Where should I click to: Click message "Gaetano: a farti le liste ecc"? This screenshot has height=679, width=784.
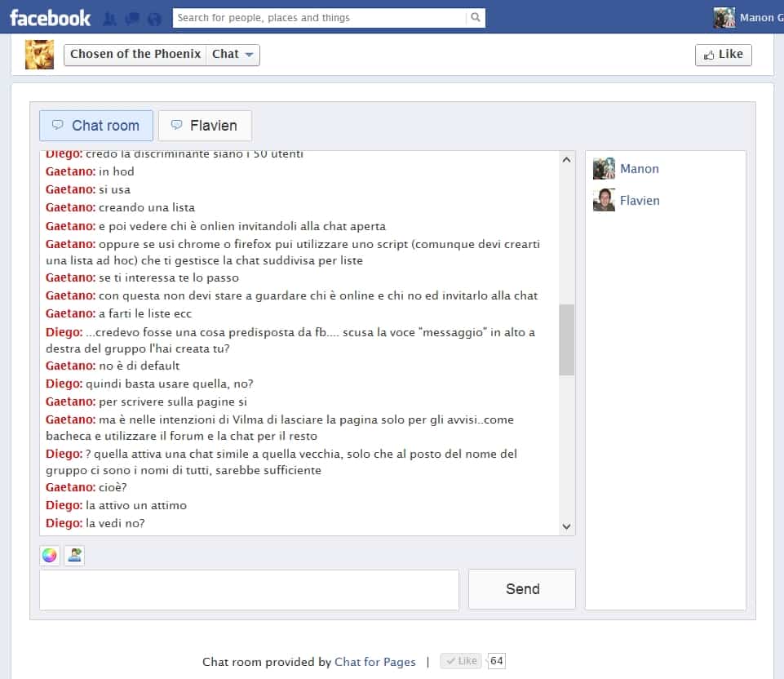[x=119, y=313]
